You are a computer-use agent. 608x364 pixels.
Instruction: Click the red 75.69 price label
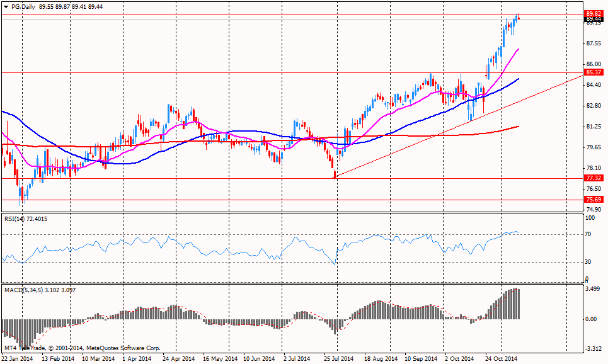click(x=592, y=200)
